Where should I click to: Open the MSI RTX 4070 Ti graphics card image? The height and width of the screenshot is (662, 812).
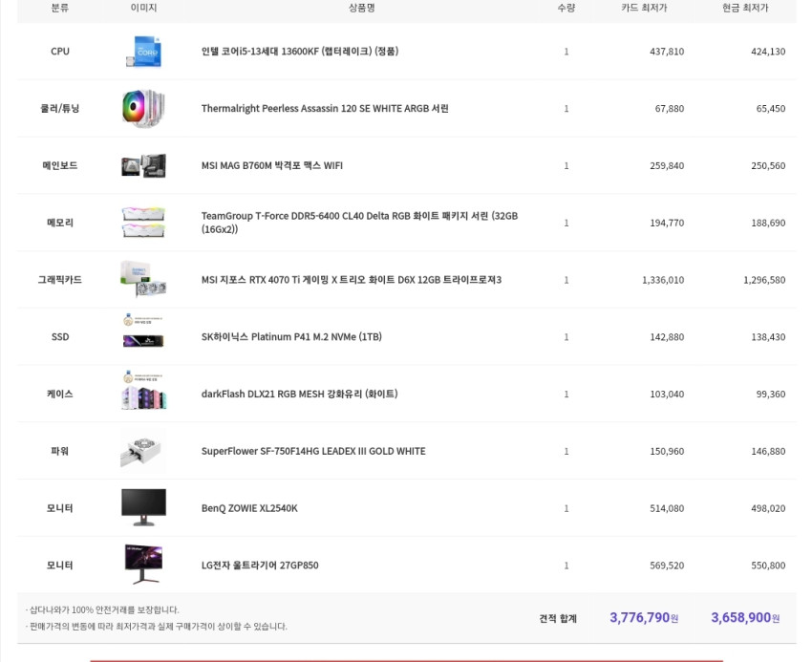pos(143,279)
